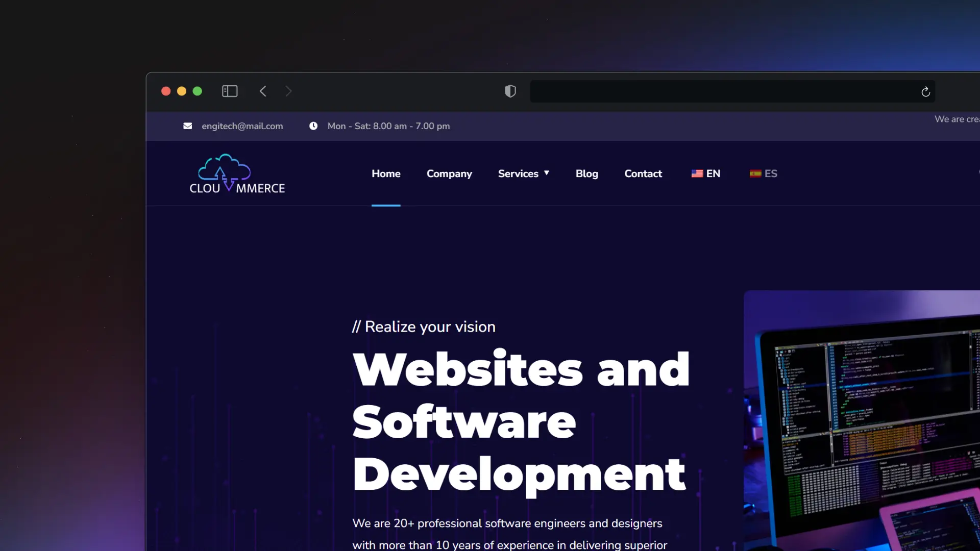Open the privacy shield icon
The image size is (980, 551).
510,91
